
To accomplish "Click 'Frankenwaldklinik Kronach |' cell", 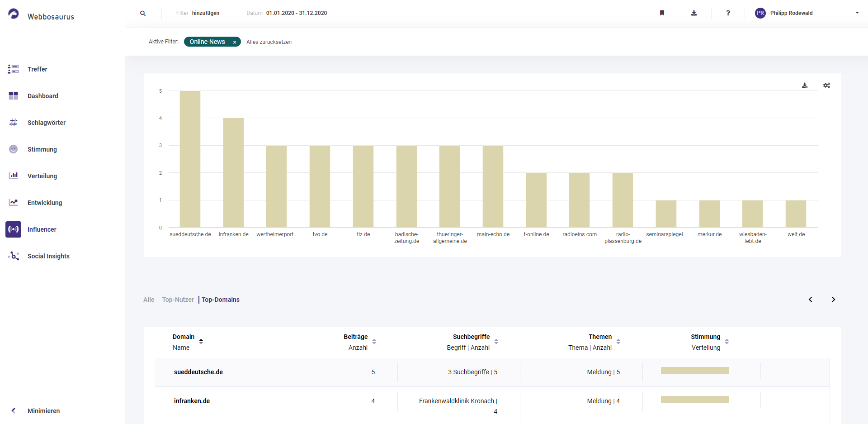I will pos(458,401).
